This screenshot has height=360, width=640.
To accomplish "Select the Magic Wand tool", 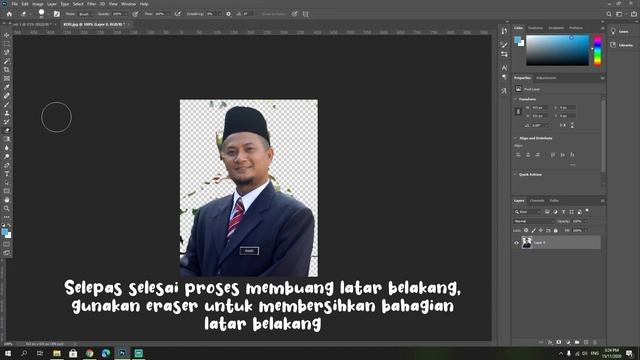I will pos(7,61).
